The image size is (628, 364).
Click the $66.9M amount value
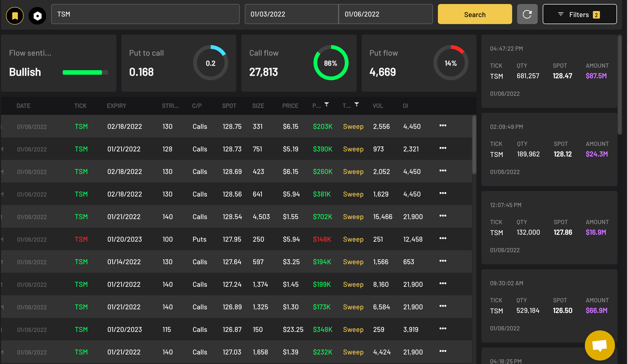[597, 311]
